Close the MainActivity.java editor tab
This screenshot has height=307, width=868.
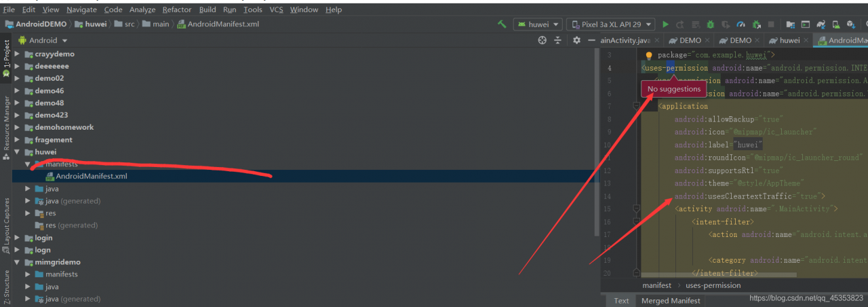(656, 41)
